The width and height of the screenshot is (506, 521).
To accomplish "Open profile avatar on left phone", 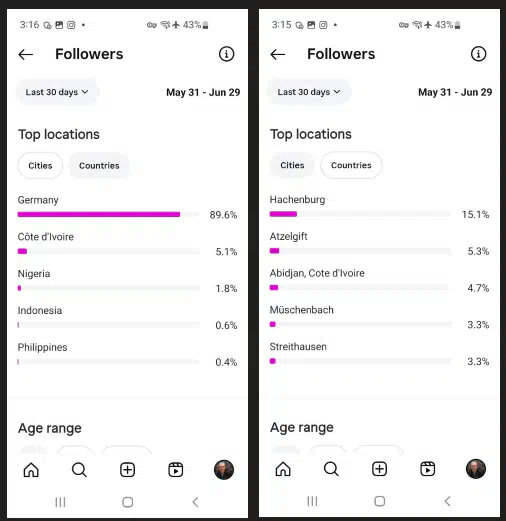I will click(224, 470).
